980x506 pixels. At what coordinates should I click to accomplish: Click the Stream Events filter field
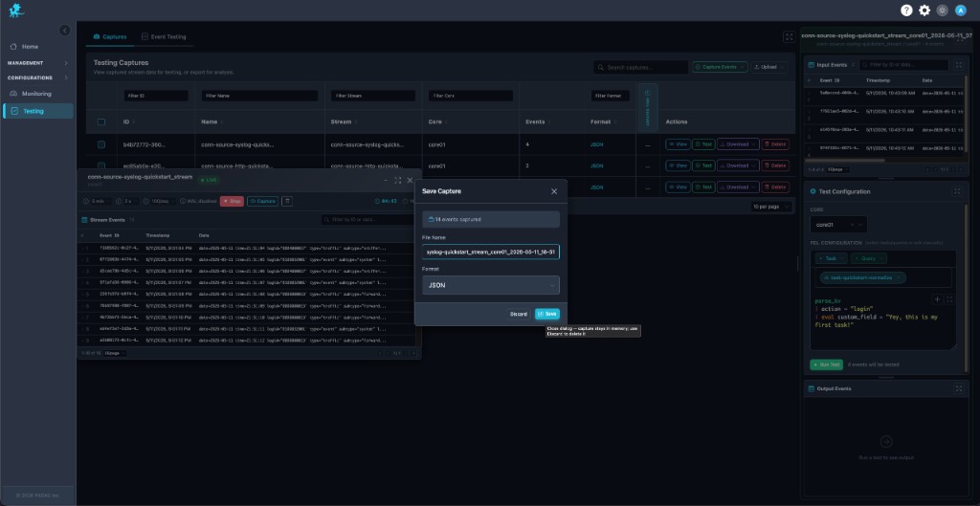(x=368, y=220)
